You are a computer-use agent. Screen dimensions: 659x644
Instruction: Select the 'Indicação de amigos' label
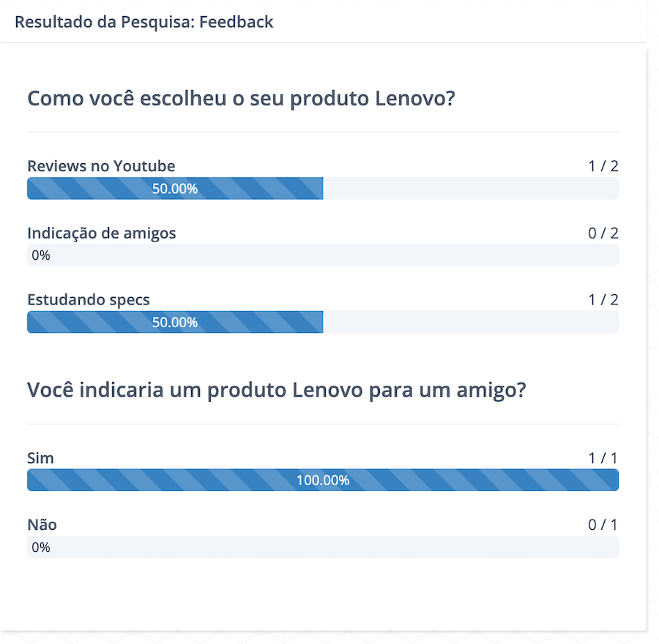102,233
